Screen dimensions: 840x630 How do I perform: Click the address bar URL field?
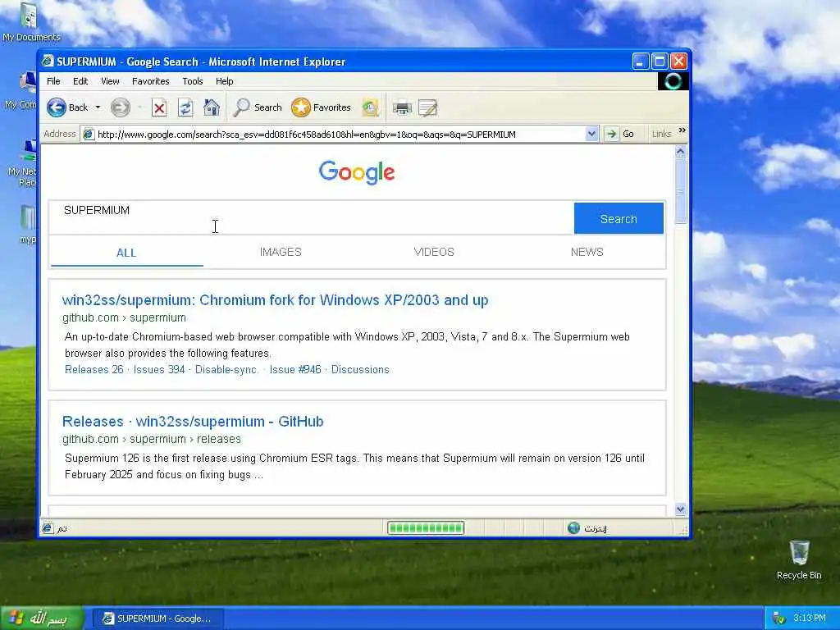click(340, 135)
